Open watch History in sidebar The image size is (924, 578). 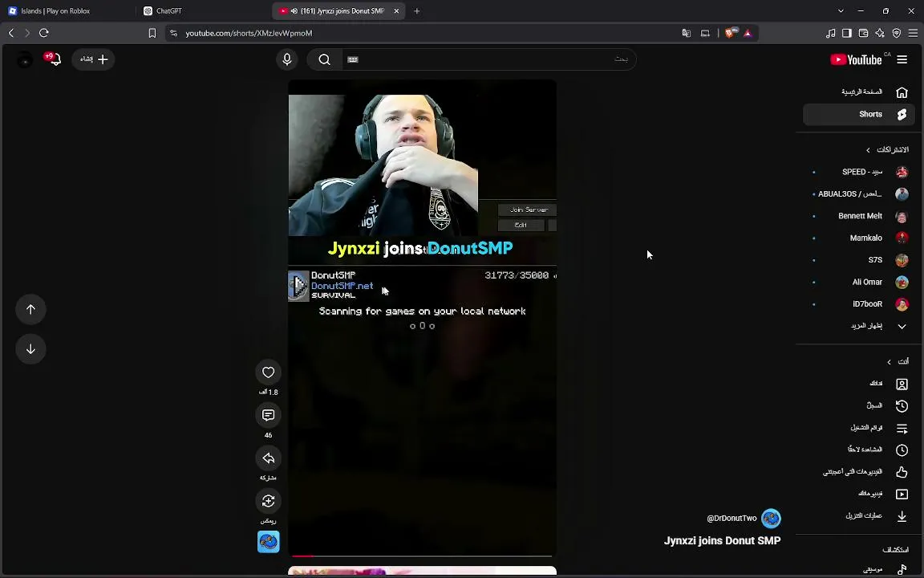click(x=859, y=405)
